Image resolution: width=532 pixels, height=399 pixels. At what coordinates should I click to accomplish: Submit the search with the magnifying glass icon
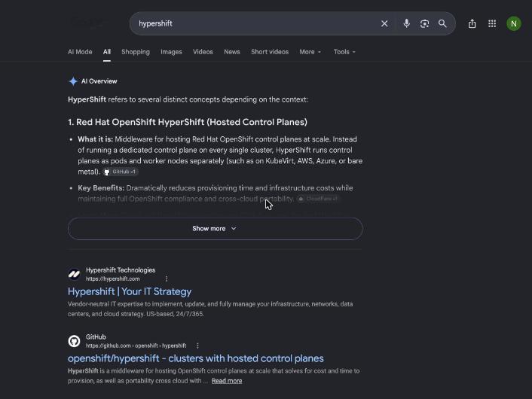tap(442, 23)
